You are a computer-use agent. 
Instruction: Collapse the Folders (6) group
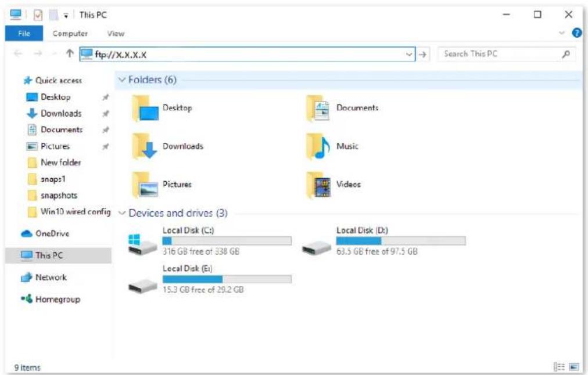[122, 80]
